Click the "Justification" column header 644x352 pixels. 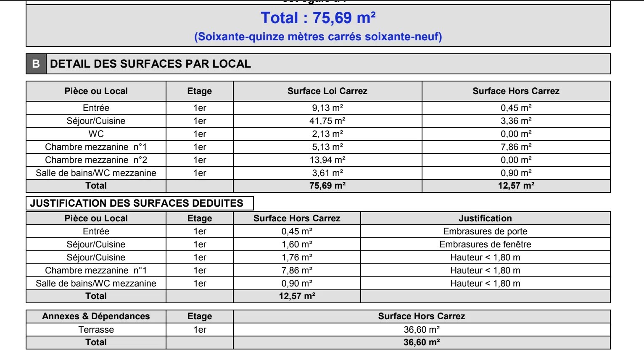pos(485,218)
